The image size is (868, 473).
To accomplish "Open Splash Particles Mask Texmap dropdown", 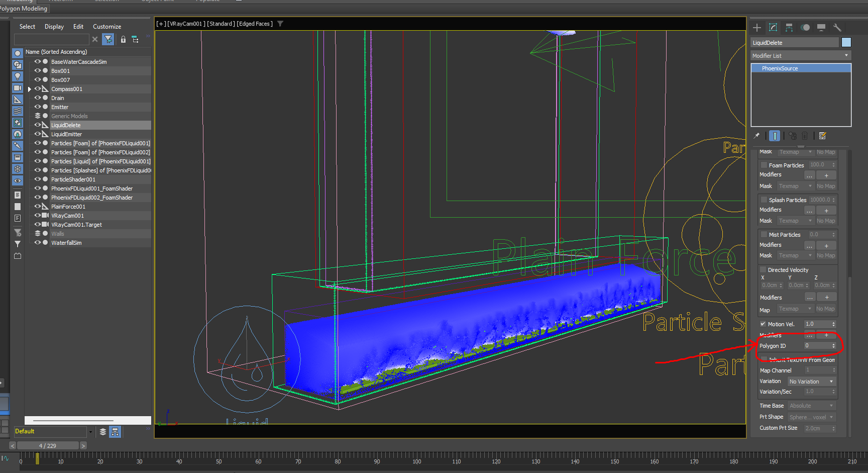I will pyautogui.click(x=796, y=221).
